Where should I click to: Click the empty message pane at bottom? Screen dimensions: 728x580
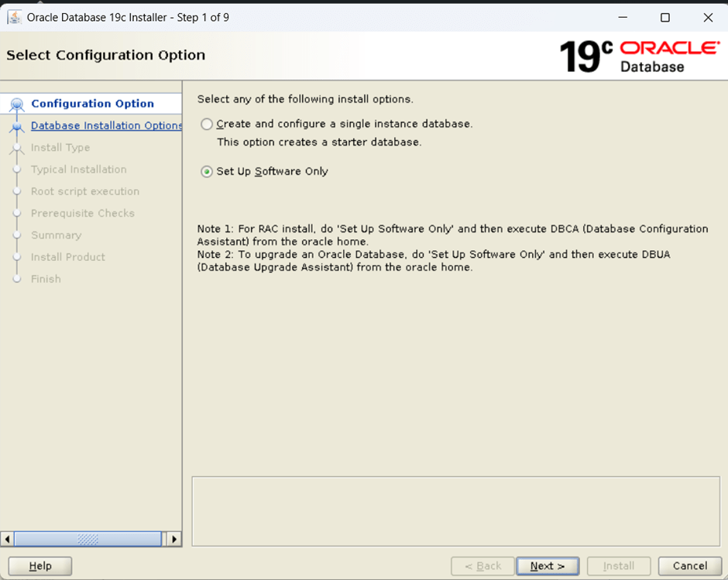455,511
